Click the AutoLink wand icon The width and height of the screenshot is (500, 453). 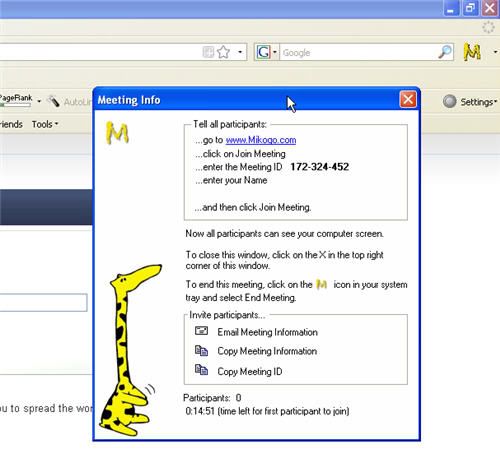pyautogui.click(x=53, y=101)
